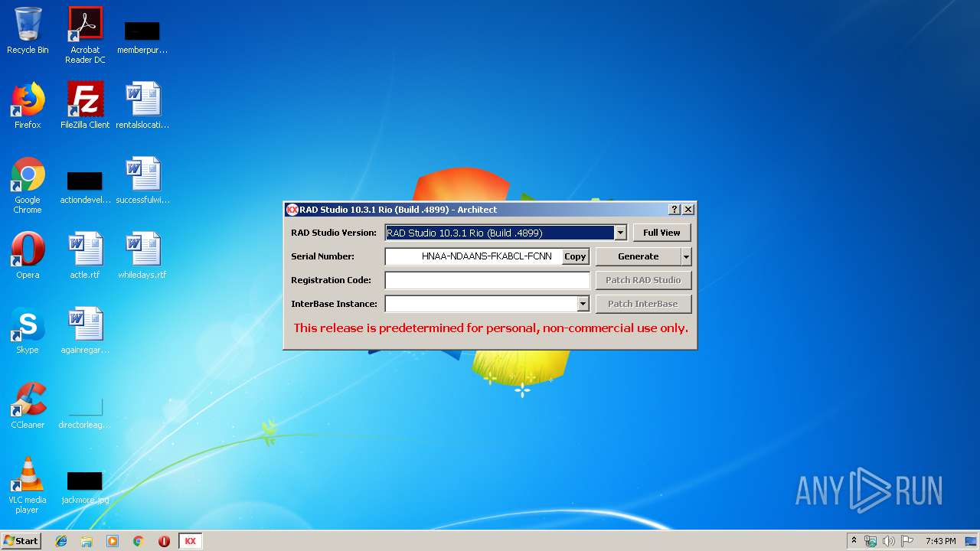Click the 7:43 PM clock
The width and height of the screenshot is (980, 551).
coord(940,541)
